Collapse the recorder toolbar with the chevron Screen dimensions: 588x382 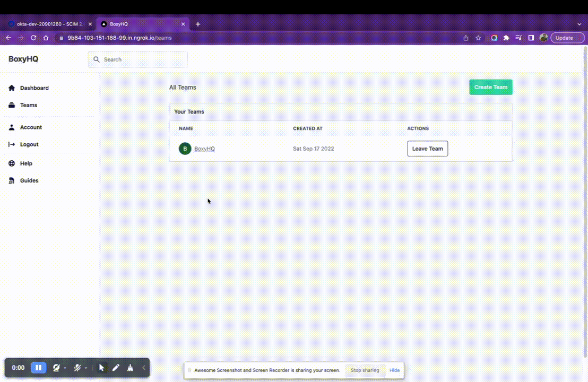click(x=143, y=368)
